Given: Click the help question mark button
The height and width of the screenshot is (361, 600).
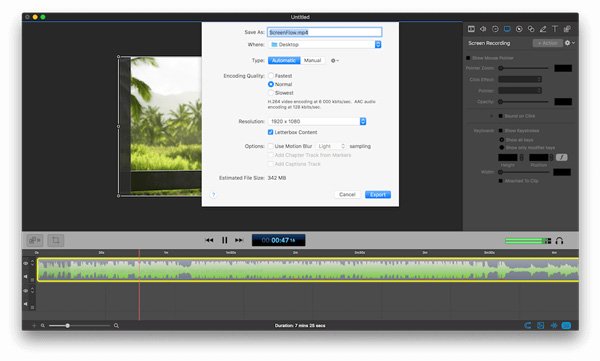Looking at the screenshot, I should coord(214,195).
